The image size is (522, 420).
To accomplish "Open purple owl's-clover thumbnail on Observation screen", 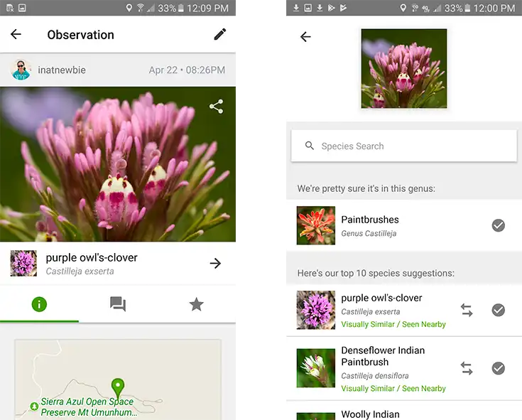I will point(23,264).
